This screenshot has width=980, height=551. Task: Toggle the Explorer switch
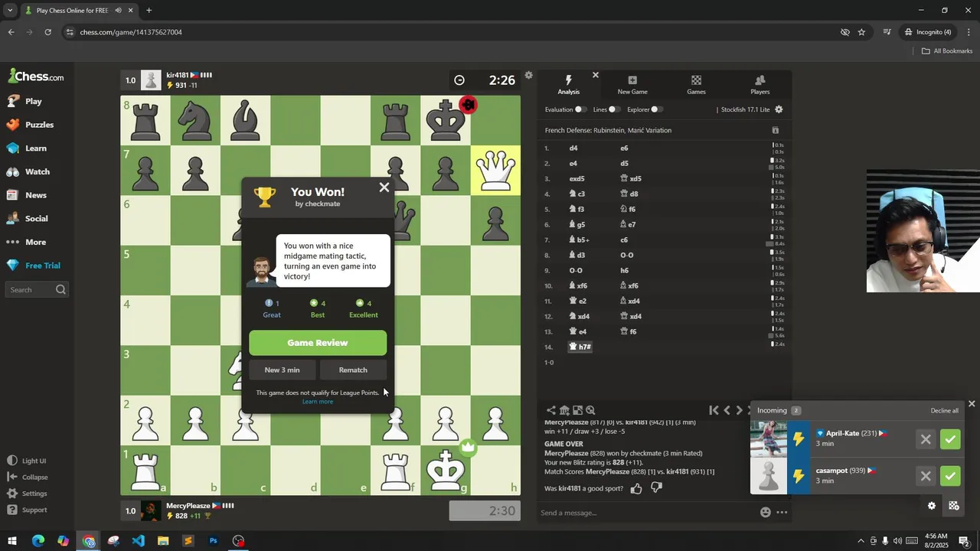pos(657,109)
